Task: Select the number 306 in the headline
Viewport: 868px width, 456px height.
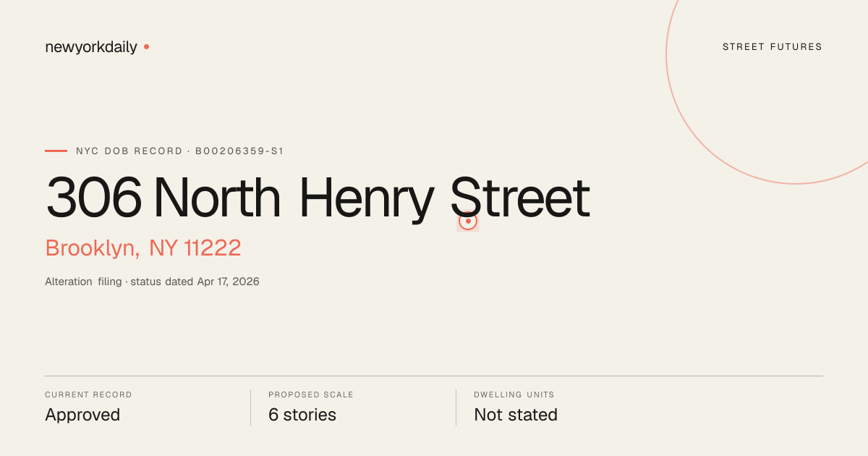Action: 94,198
